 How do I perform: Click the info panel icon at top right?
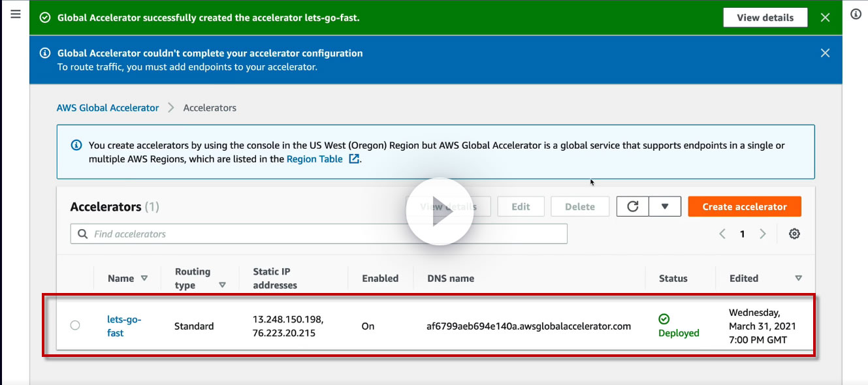(x=856, y=14)
